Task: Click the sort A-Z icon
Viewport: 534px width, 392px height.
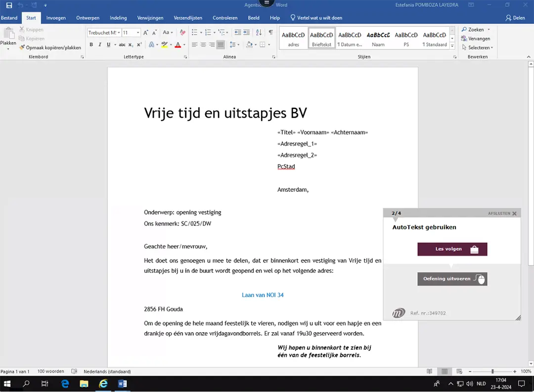Action: pos(259,33)
